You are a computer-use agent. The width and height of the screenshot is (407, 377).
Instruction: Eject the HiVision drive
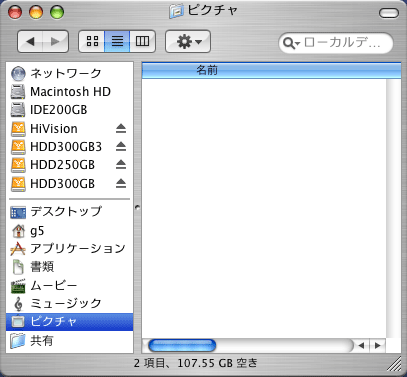[121, 129]
